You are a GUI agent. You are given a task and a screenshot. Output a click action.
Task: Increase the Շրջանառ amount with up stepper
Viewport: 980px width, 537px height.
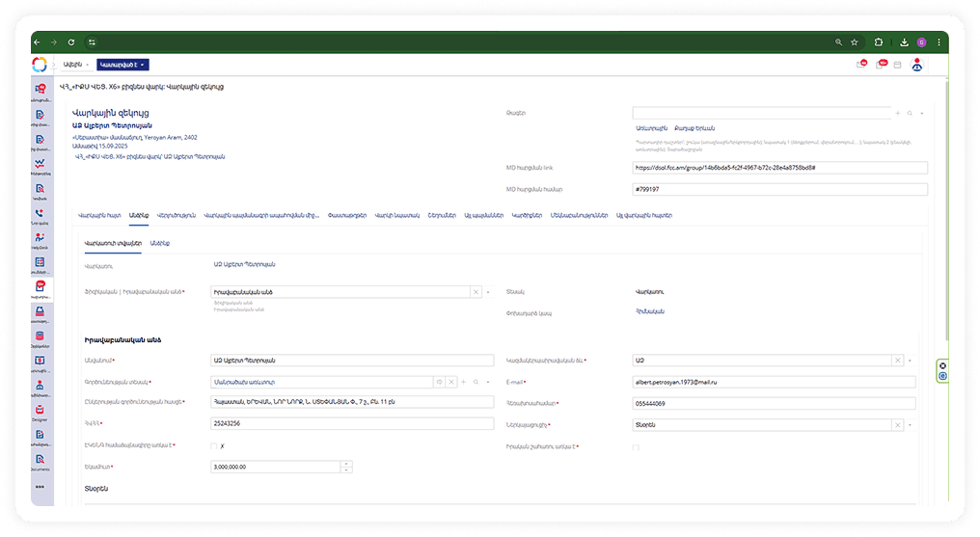click(346, 464)
